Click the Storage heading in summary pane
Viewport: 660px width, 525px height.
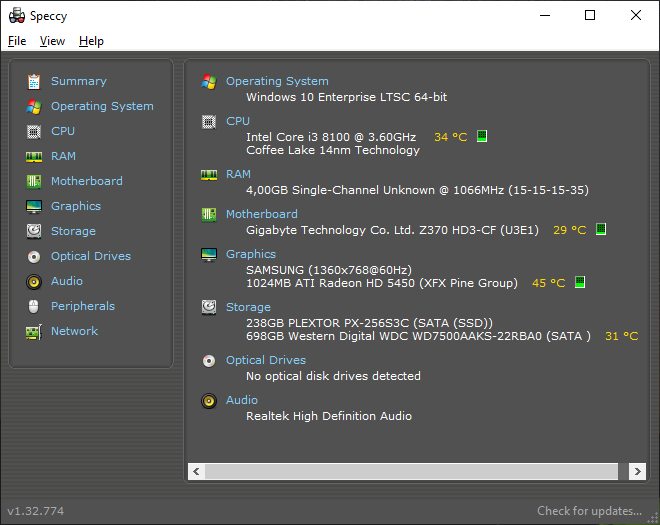coord(248,307)
